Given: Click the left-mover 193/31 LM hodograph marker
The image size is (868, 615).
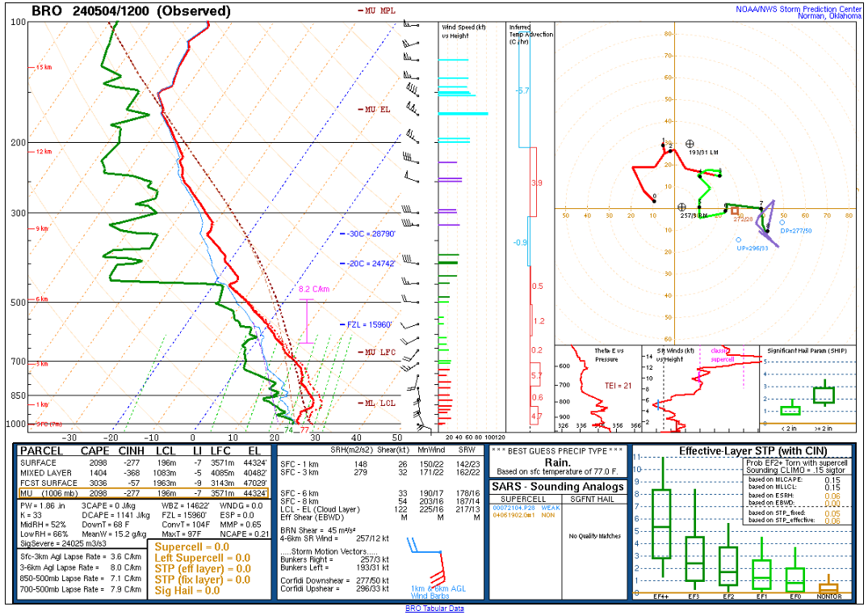Looking at the screenshot, I should tap(689, 143).
